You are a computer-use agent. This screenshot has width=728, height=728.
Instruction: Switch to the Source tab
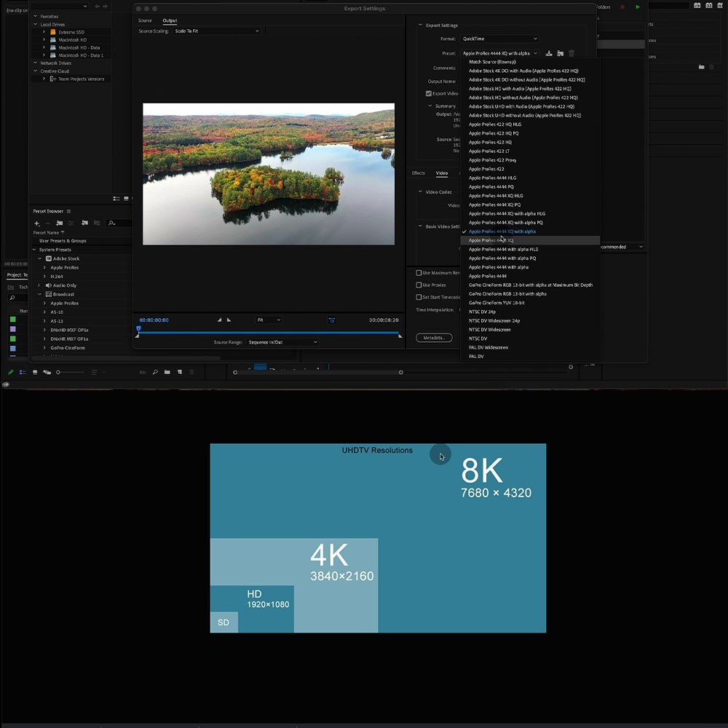point(146,20)
